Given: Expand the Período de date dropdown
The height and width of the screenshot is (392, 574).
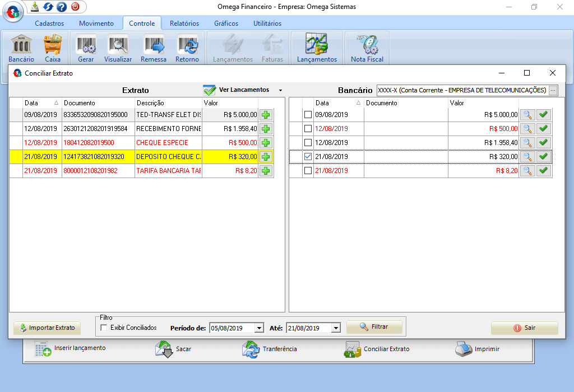Looking at the screenshot, I should point(258,328).
